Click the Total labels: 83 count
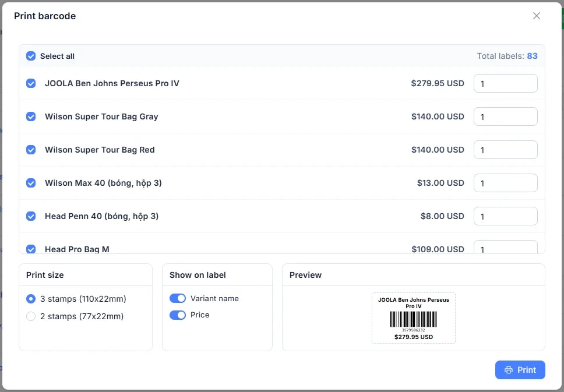The height and width of the screenshot is (392, 564). (507, 56)
